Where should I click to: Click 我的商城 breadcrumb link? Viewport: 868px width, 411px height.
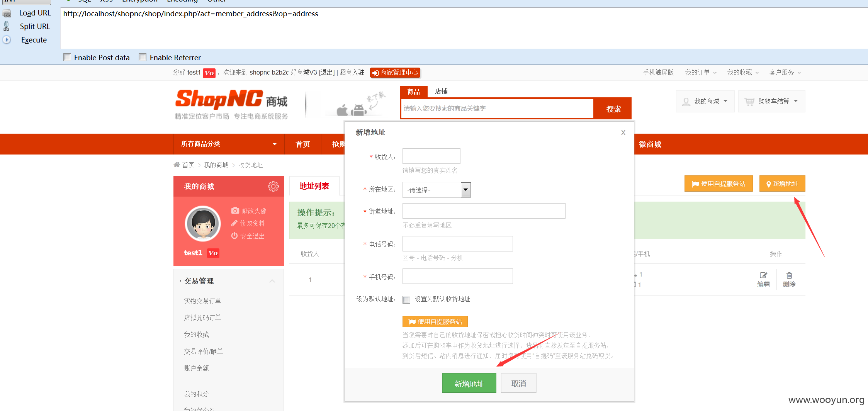click(x=216, y=165)
